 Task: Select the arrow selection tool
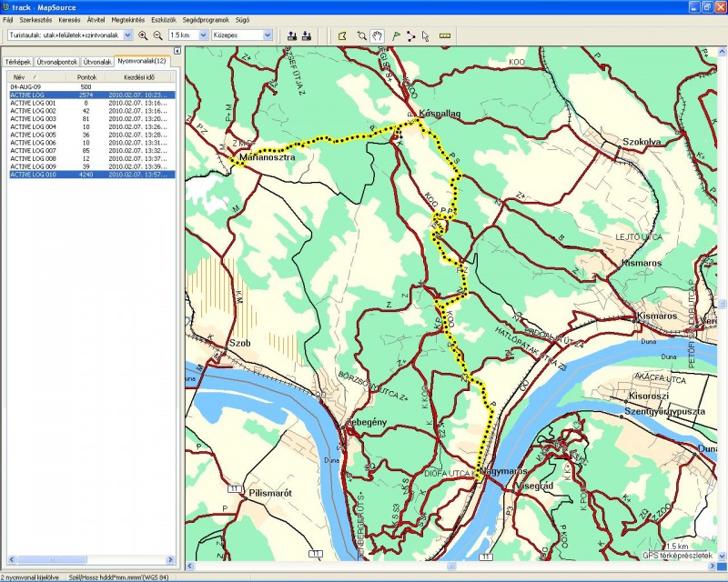tap(425, 35)
